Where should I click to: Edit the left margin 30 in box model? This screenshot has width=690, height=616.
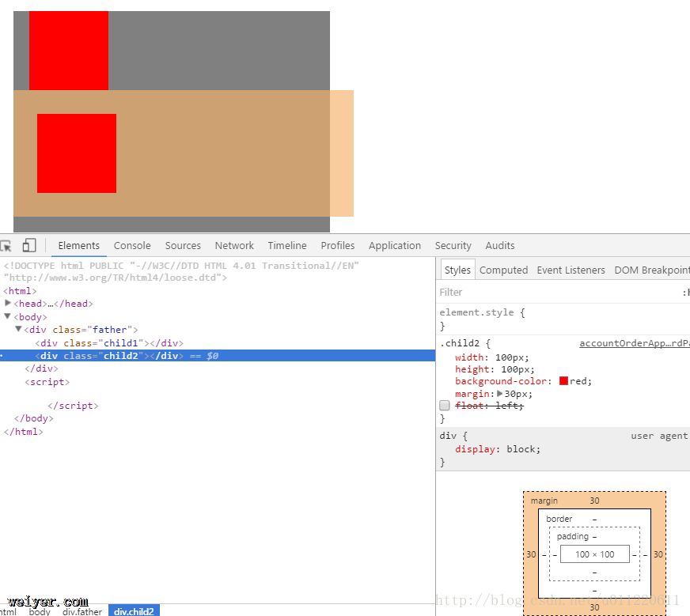531,554
